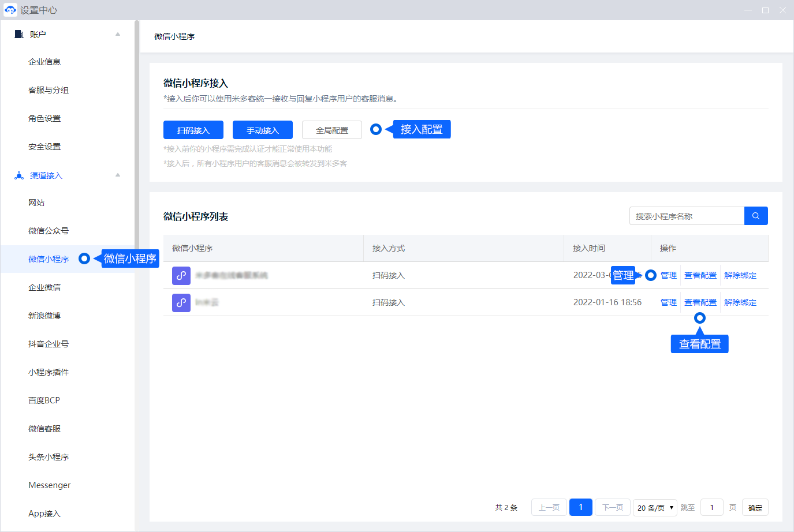794x532 pixels.
Task: Click the search magnifier button
Action: 756,216
